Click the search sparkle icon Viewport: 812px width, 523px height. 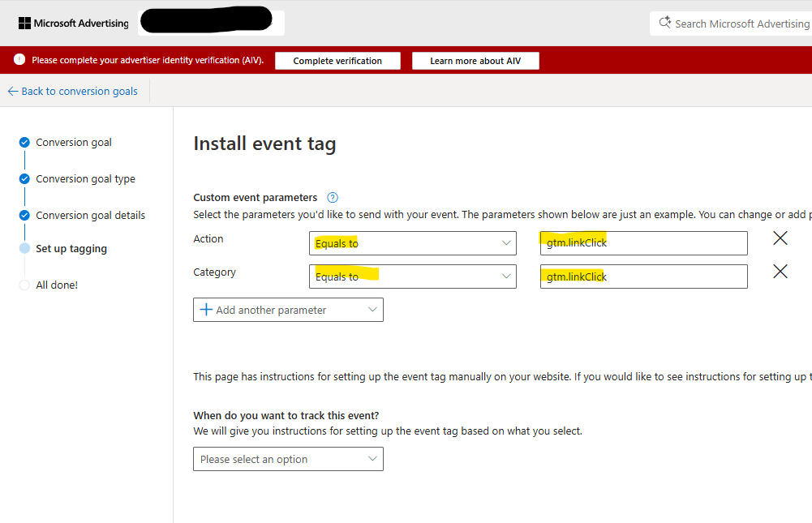(665, 23)
